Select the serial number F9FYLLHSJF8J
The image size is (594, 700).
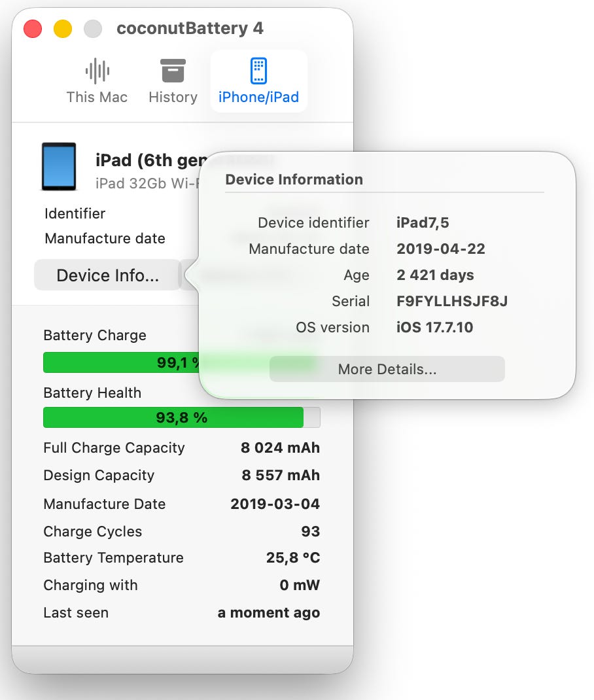pos(452,301)
